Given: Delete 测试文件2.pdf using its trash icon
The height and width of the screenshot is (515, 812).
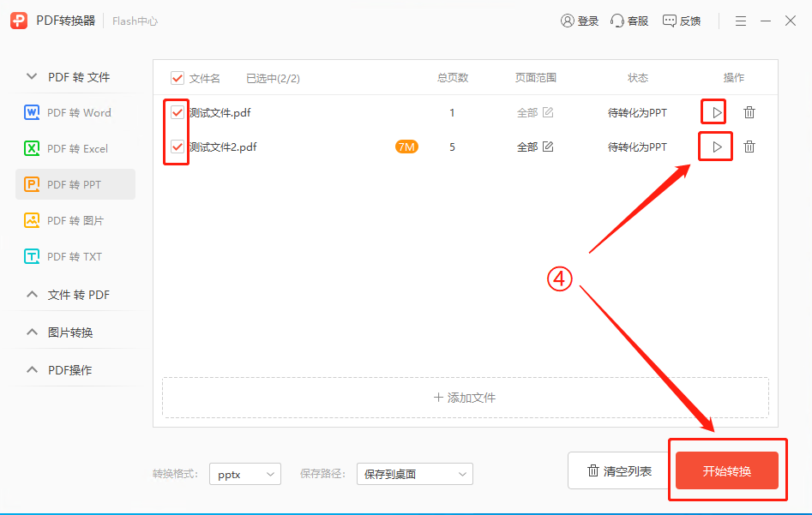Looking at the screenshot, I should coord(749,147).
